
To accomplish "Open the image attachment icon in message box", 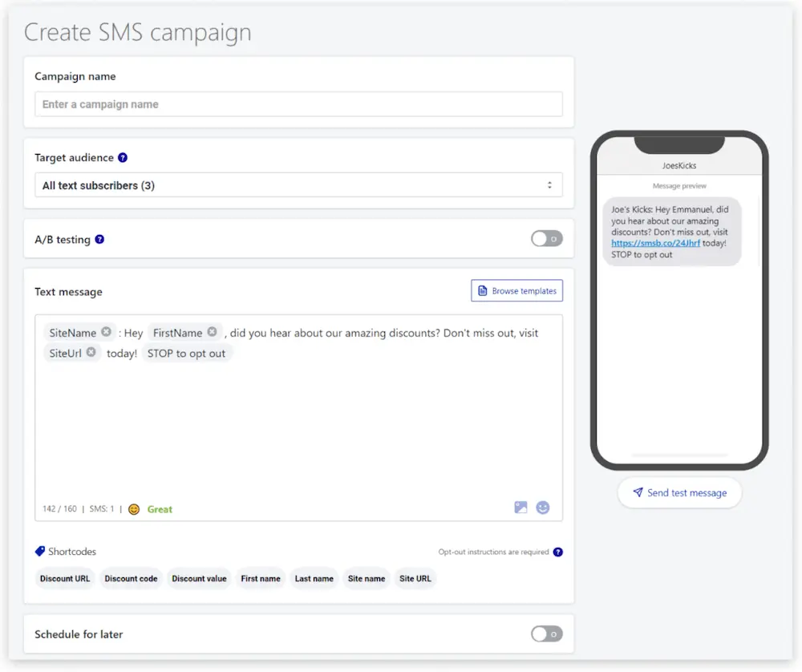I will (x=520, y=508).
